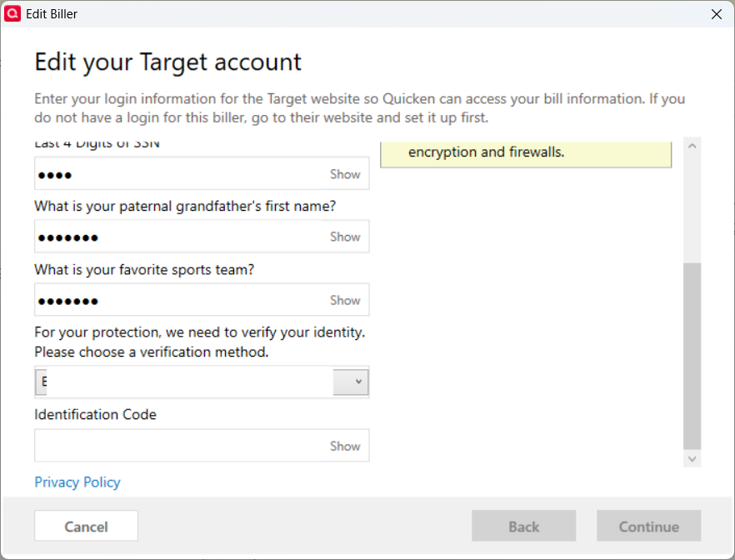Show the Identification Code value
The image size is (735, 560).
[x=345, y=446]
